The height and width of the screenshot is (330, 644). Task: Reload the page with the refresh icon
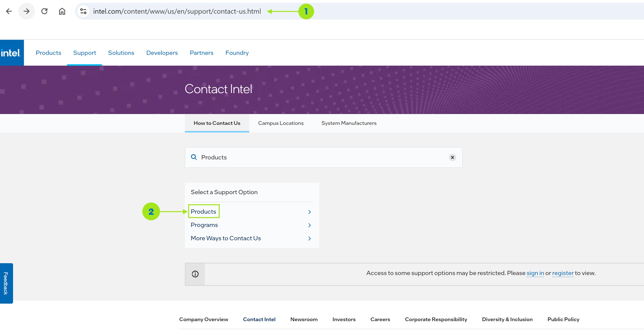point(44,11)
